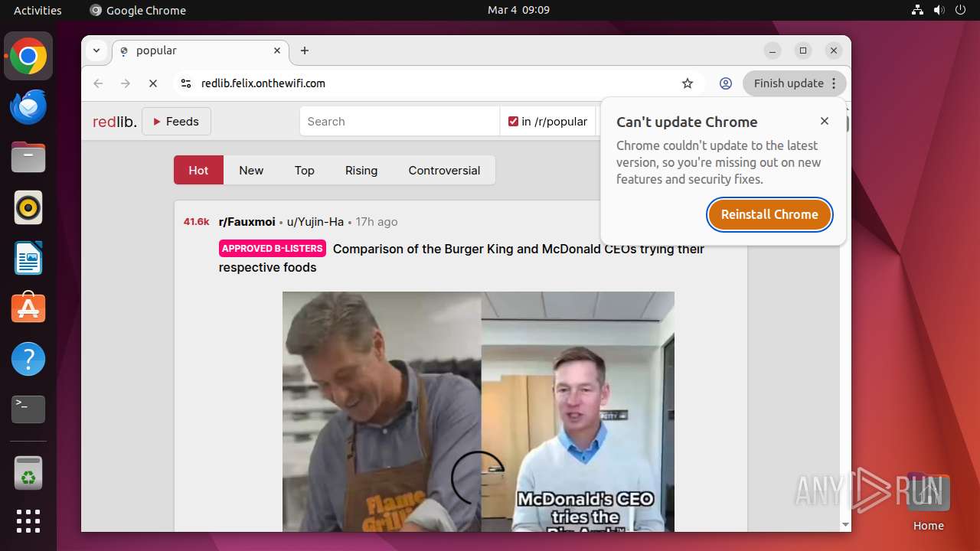Open volume control in top bar
This screenshot has width=980, height=551.
(939, 10)
